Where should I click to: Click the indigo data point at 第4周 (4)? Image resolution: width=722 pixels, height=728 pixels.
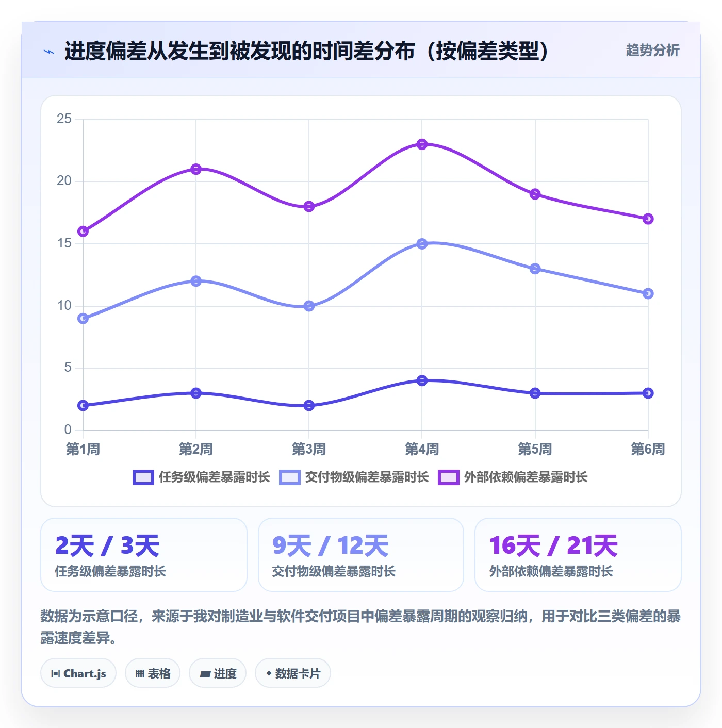(422, 380)
